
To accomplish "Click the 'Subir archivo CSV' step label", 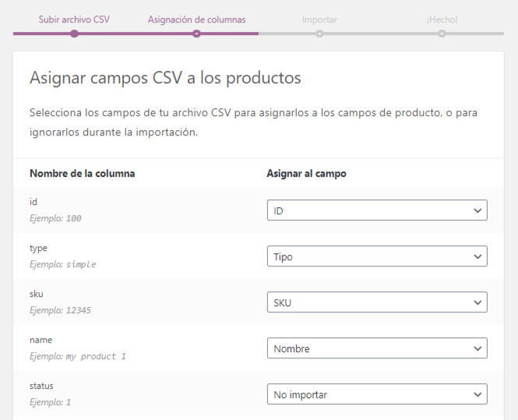I will point(74,19).
